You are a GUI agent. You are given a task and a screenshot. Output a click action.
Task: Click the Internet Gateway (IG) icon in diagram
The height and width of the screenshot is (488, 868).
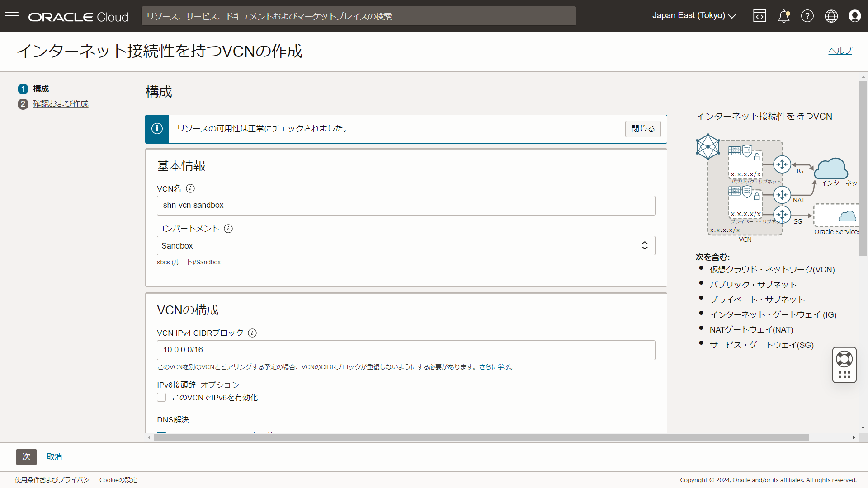pyautogui.click(x=782, y=164)
